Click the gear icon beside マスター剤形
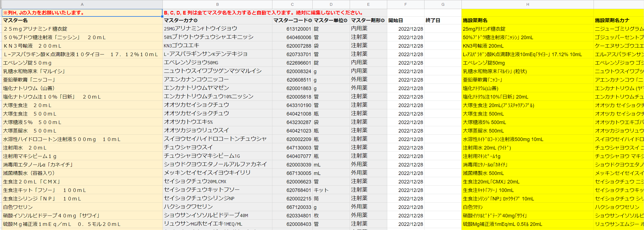 tap(383, 21)
